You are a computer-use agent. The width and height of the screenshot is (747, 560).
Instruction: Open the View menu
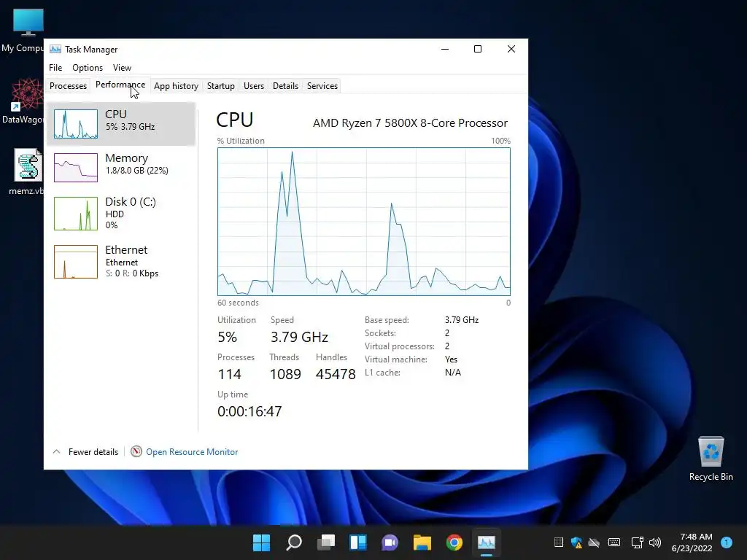click(122, 68)
